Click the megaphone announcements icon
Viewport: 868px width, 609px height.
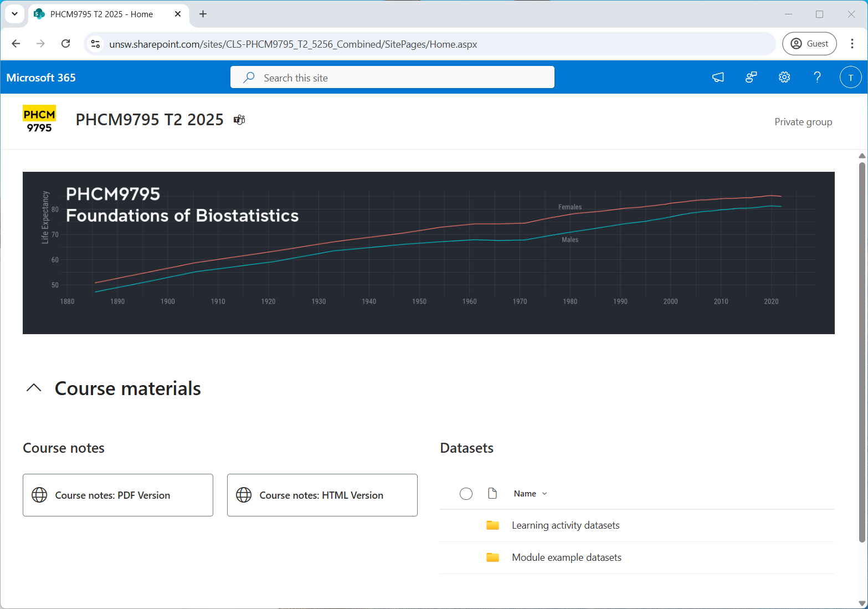(718, 78)
